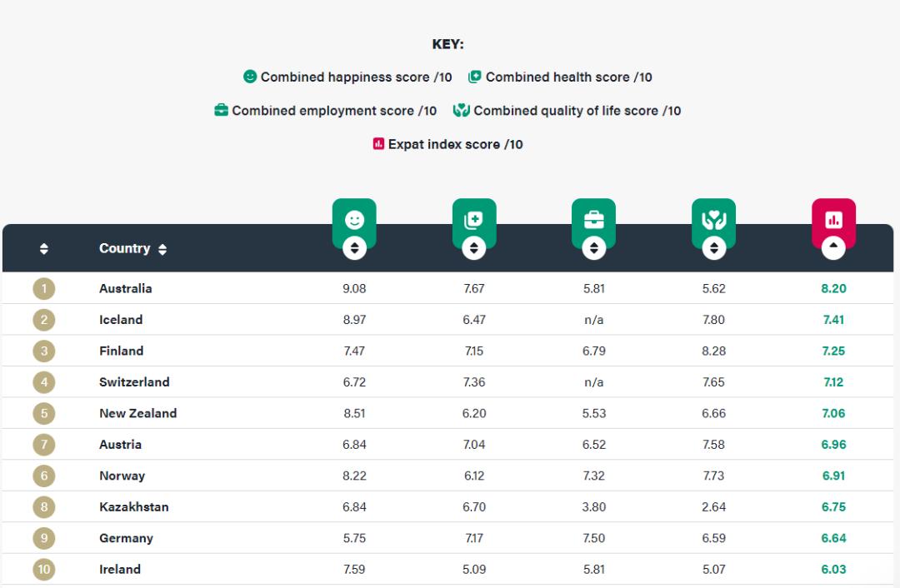Viewport: 900px width, 588px height.
Task: Sort by rank number column arrows
Action: click(44, 248)
